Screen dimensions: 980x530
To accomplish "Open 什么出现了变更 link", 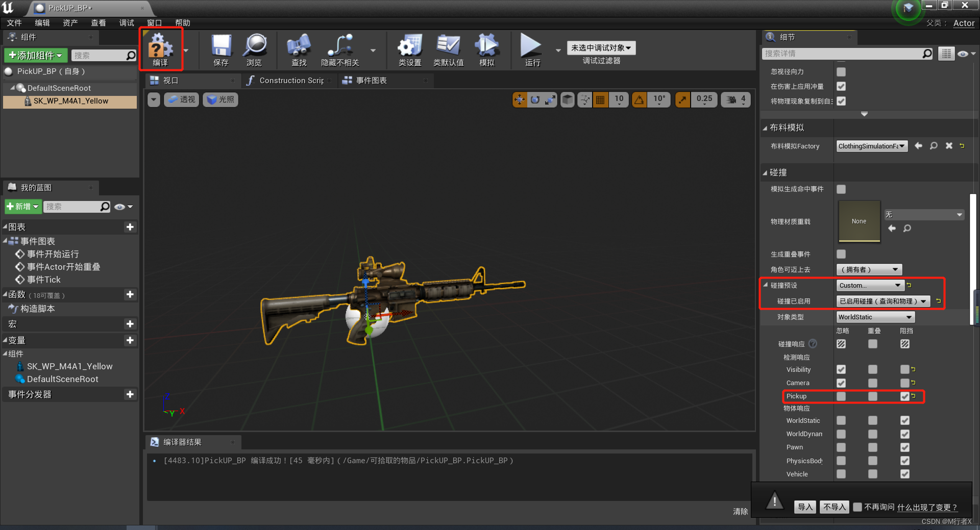I will click(x=927, y=508).
